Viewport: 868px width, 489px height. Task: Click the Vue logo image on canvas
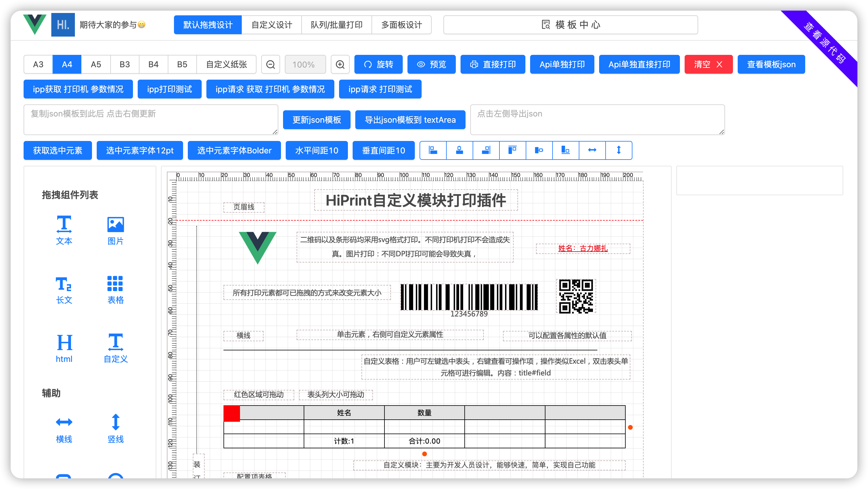pyautogui.click(x=258, y=248)
